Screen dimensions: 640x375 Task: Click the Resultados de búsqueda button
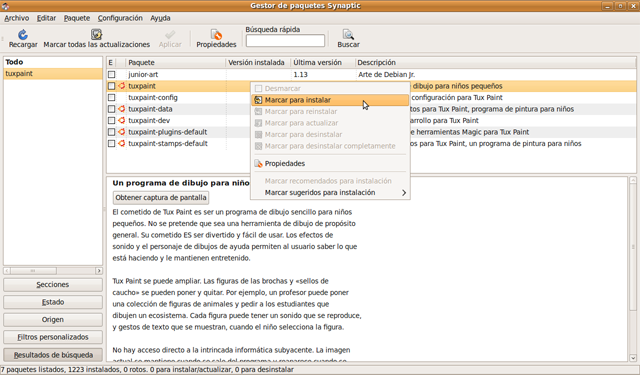[53, 355]
